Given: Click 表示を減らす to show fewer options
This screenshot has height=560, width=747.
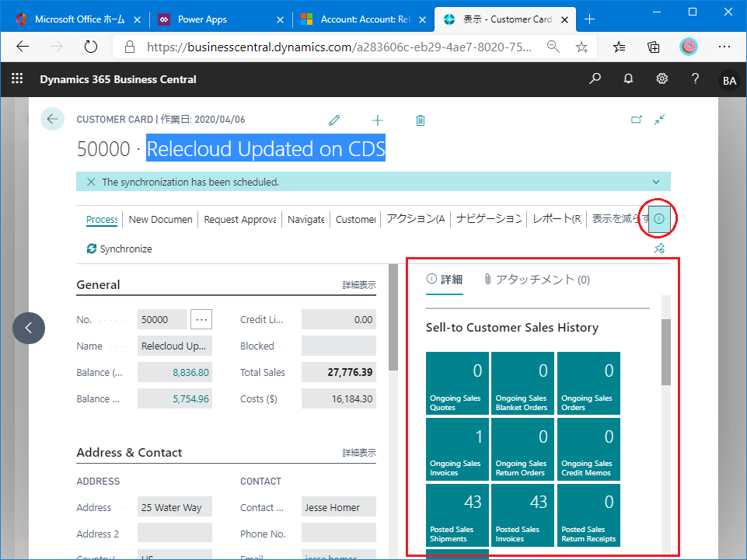Looking at the screenshot, I should pos(620,219).
